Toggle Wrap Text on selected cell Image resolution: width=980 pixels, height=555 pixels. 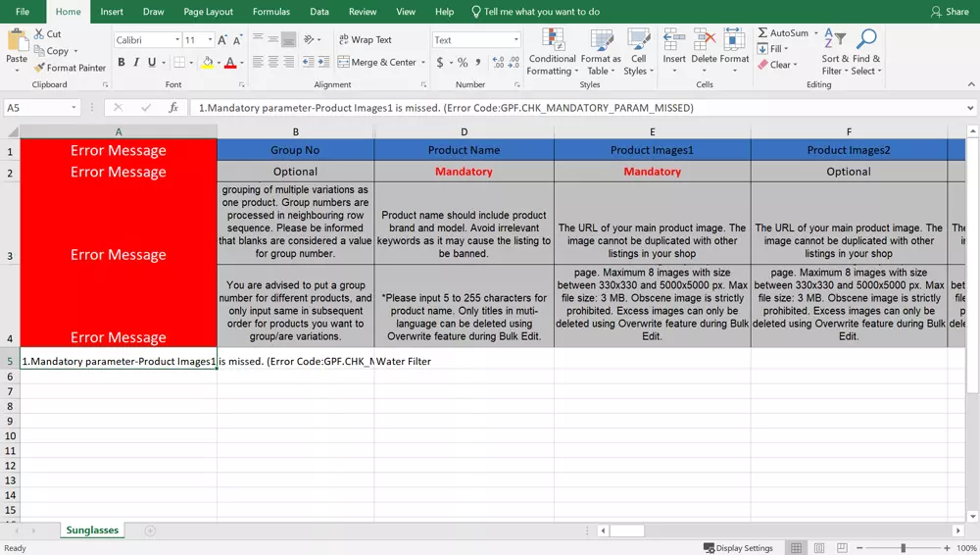point(365,40)
